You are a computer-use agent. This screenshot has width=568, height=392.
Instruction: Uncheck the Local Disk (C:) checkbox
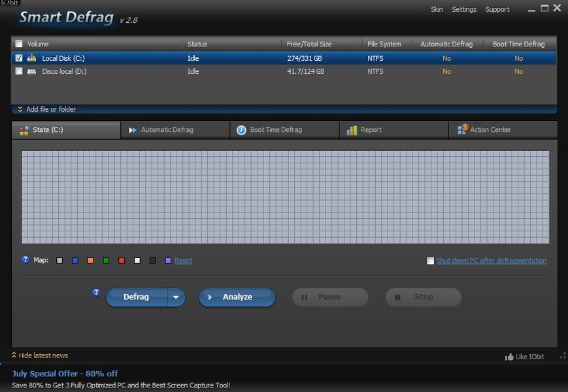[19, 58]
